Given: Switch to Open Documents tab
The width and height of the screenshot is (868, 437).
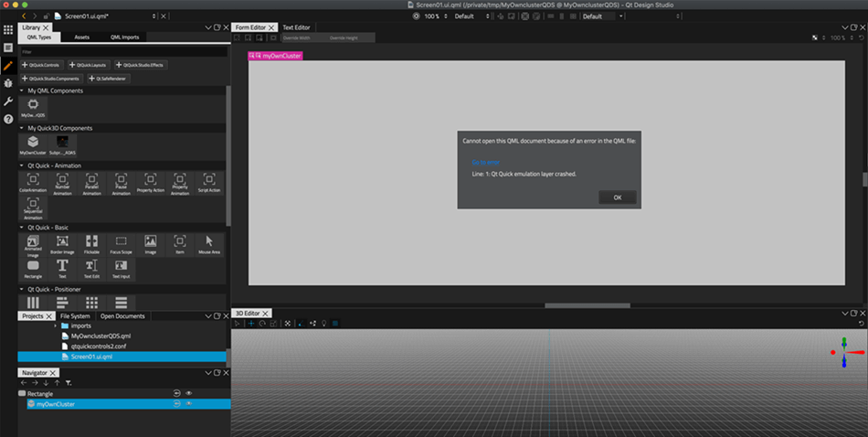Looking at the screenshot, I should point(122,316).
